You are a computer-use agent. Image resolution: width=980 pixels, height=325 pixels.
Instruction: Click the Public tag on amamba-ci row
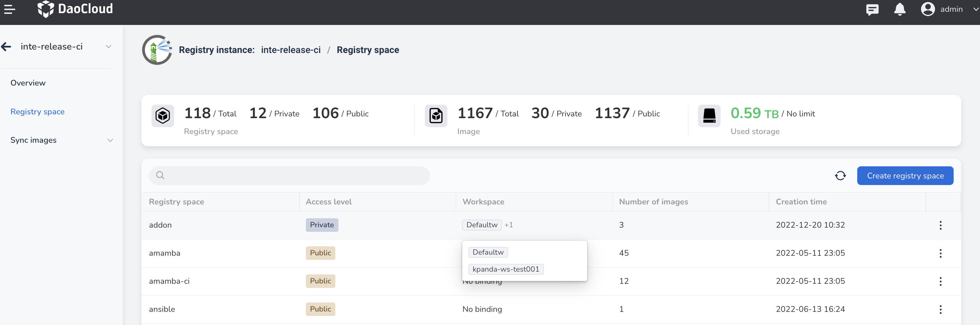[320, 281]
